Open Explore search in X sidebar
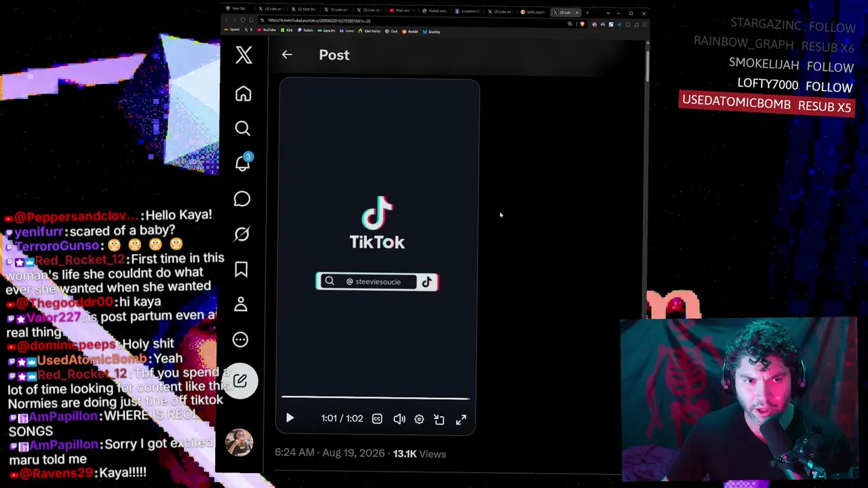The width and height of the screenshot is (868, 488). (242, 128)
